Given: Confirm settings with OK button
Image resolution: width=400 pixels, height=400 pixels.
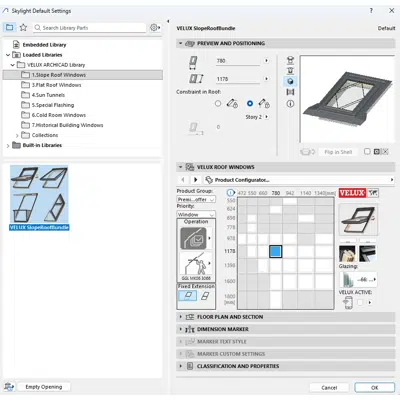Looking at the screenshot, I should click(375, 388).
